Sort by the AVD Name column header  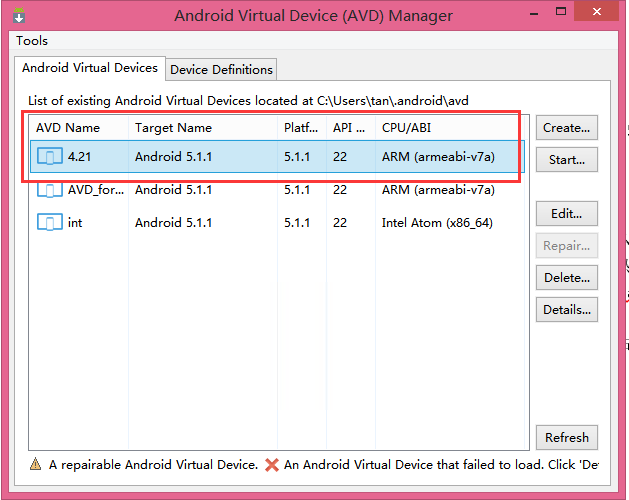[79, 128]
